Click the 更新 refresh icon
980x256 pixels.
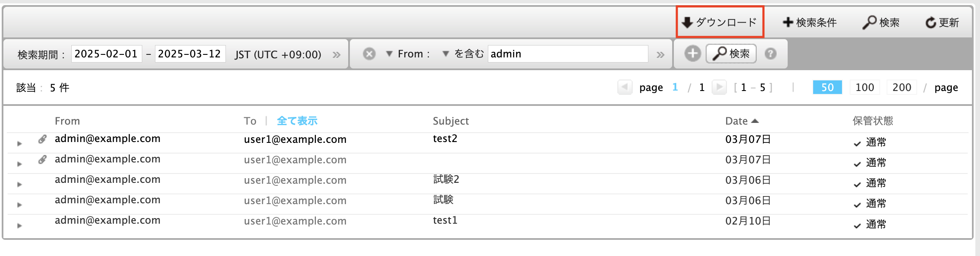931,23
